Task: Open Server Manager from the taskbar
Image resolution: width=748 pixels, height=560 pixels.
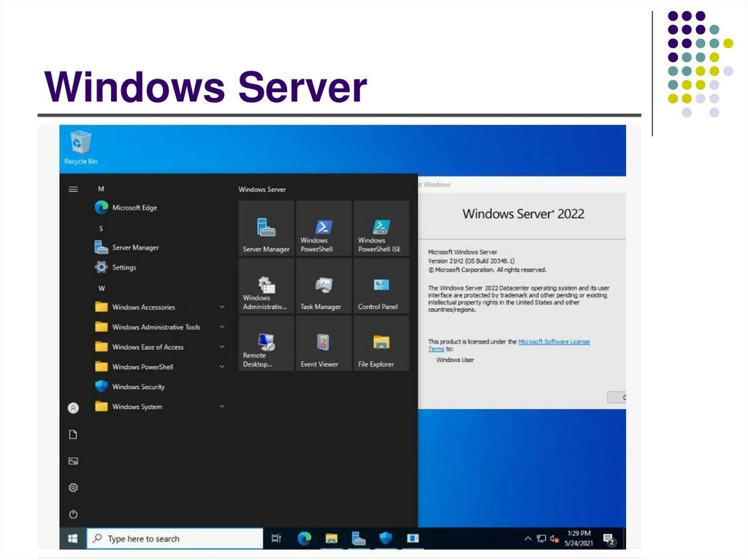Action: pyautogui.click(x=358, y=539)
